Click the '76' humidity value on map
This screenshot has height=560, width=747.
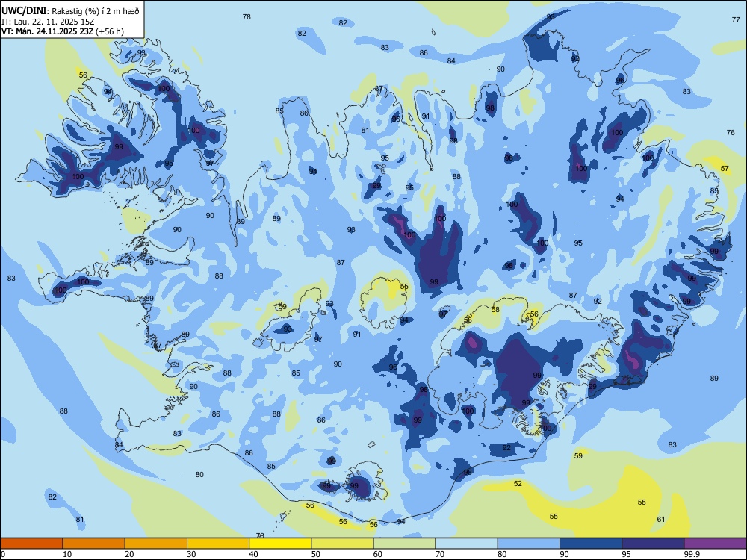coord(731,132)
